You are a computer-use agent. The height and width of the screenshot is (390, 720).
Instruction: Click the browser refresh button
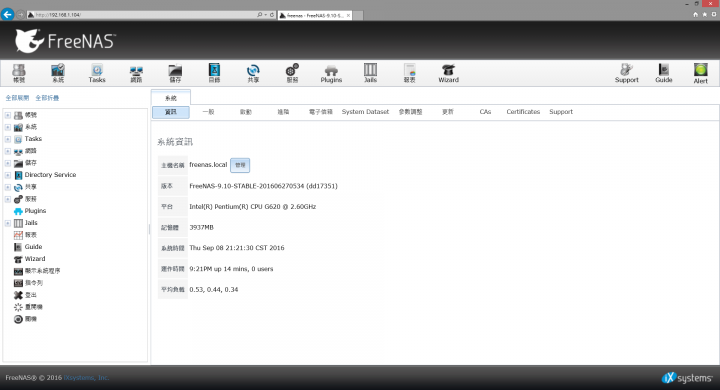[x=272, y=15]
